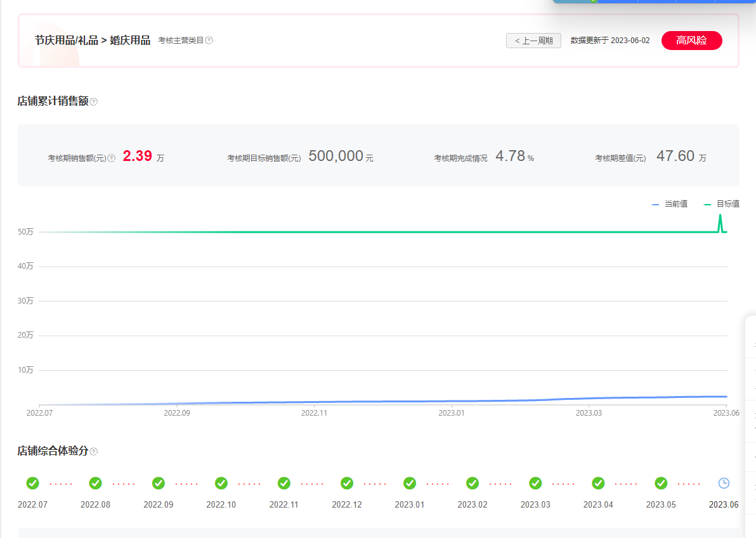Select the 2022.08 green check status

(96, 483)
